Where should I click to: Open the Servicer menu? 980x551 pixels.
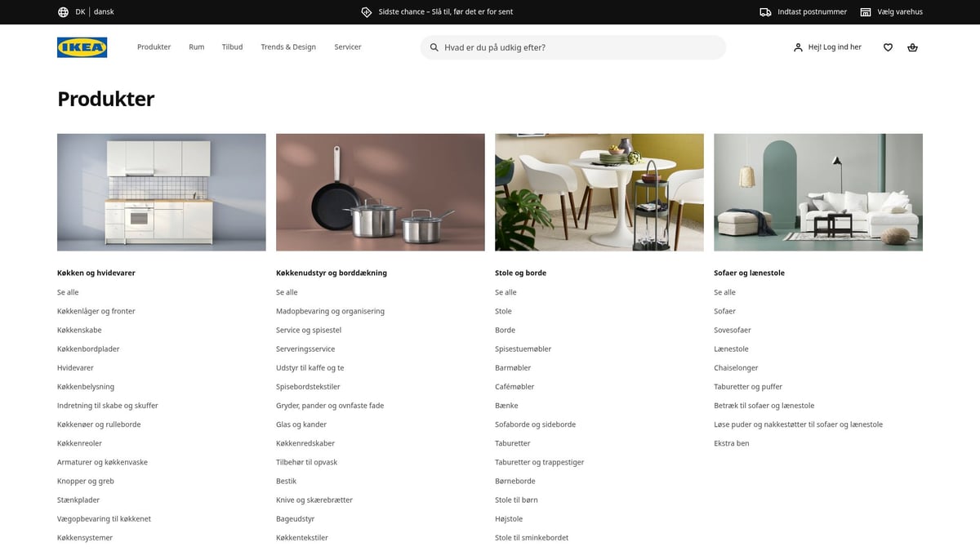[347, 47]
